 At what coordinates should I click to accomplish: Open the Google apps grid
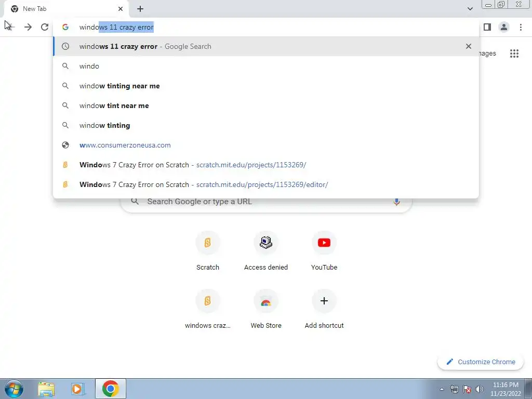(514, 54)
